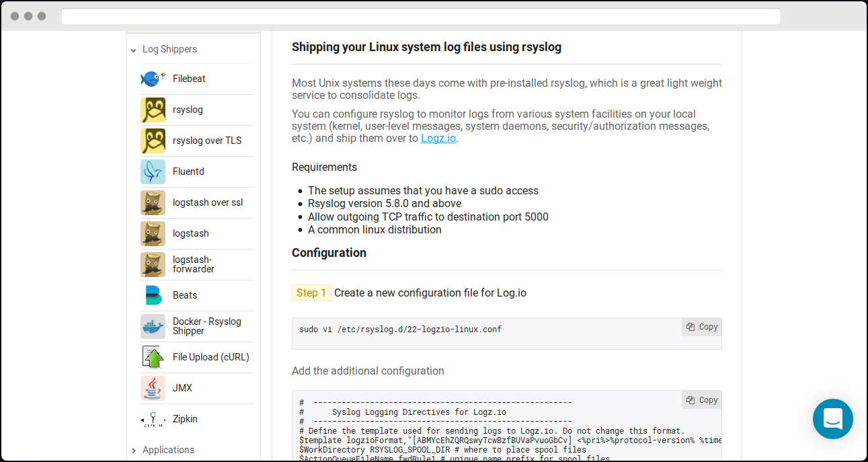This screenshot has height=462, width=868.
Task: Click the Fluentd bird icon
Action: pyautogui.click(x=153, y=171)
